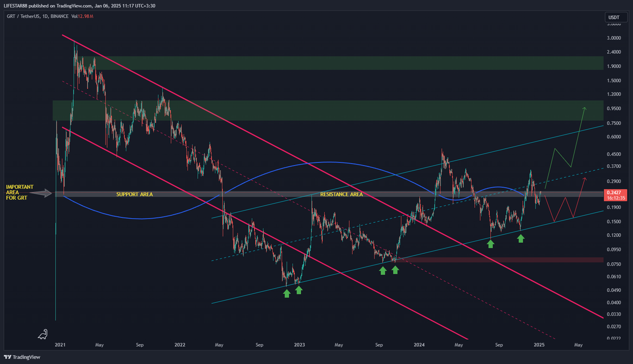
Task: Select the upper green target zone near 2.4
Action: click(x=327, y=63)
